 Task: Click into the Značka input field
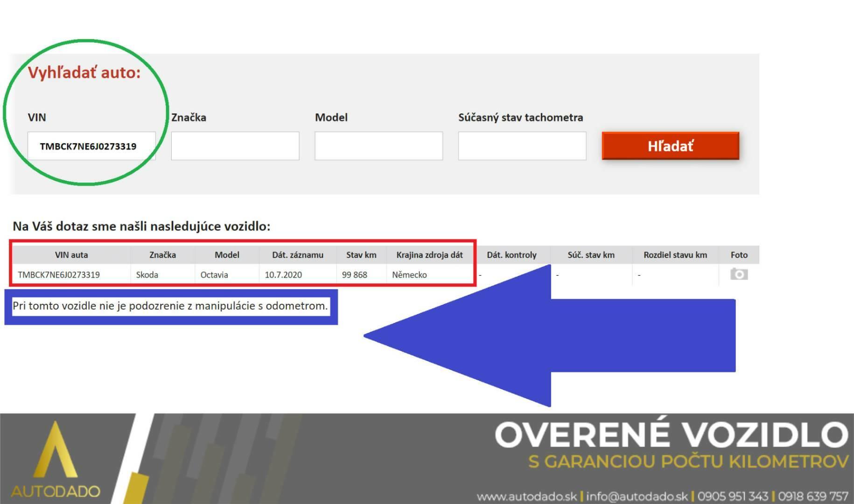coord(235,146)
